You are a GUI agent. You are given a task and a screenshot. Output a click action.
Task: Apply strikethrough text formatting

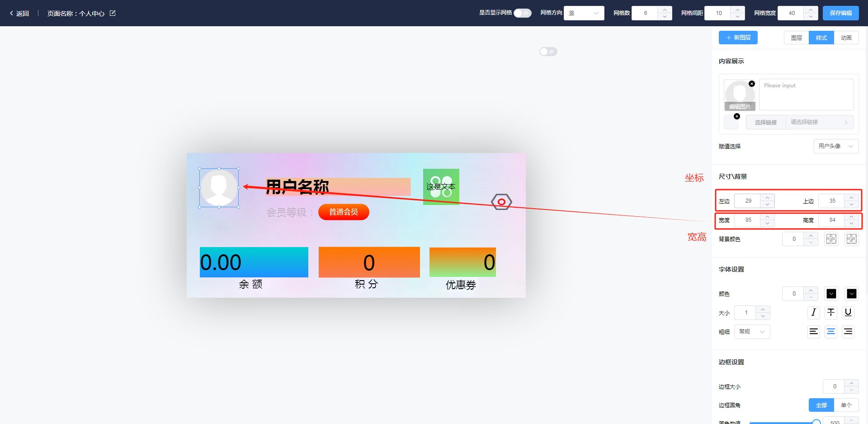[831, 313]
